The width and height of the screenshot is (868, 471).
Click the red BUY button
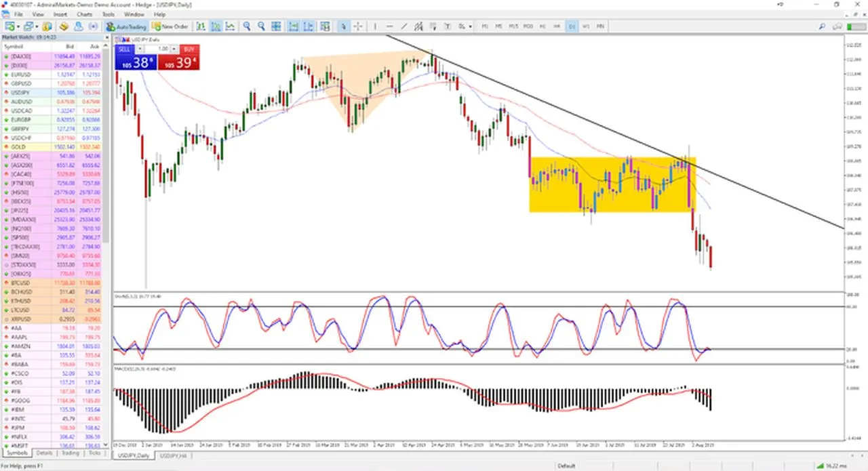coord(189,49)
